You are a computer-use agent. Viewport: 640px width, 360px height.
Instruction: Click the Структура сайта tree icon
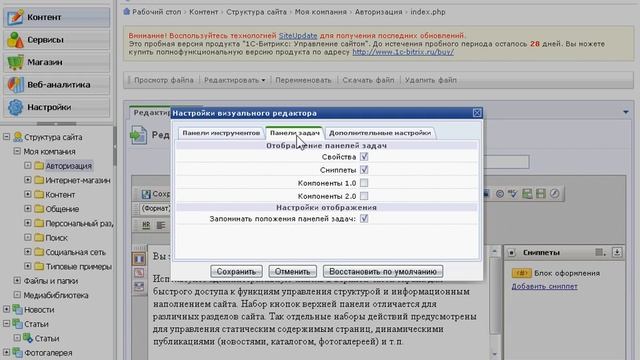(17, 137)
